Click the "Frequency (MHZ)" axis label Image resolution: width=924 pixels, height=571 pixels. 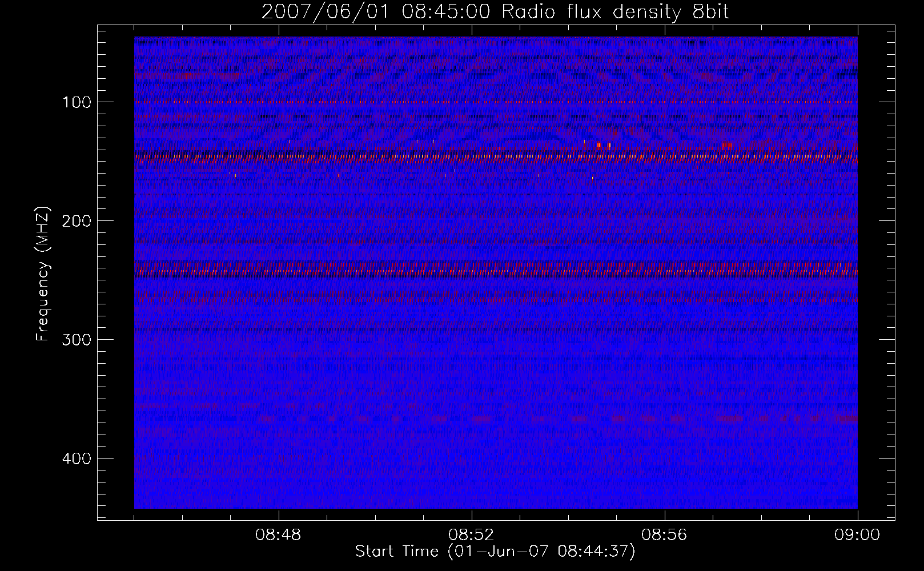[43, 274]
